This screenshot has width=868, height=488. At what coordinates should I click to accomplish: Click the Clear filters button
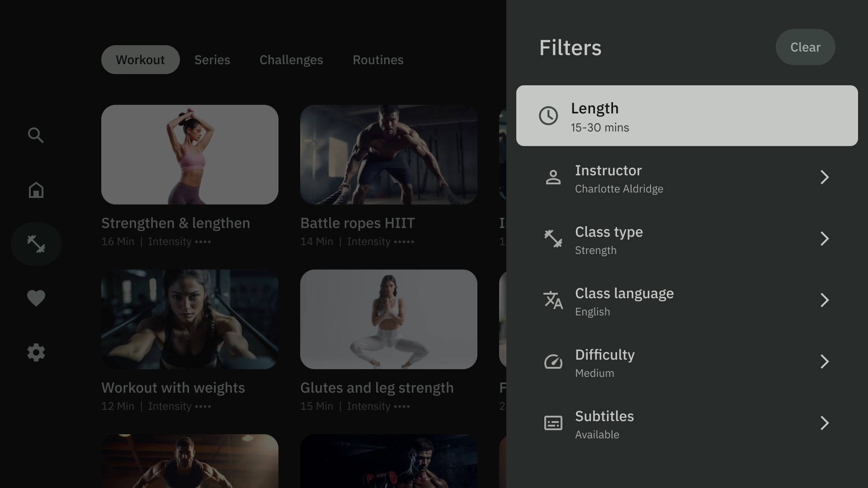(x=806, y=47)
